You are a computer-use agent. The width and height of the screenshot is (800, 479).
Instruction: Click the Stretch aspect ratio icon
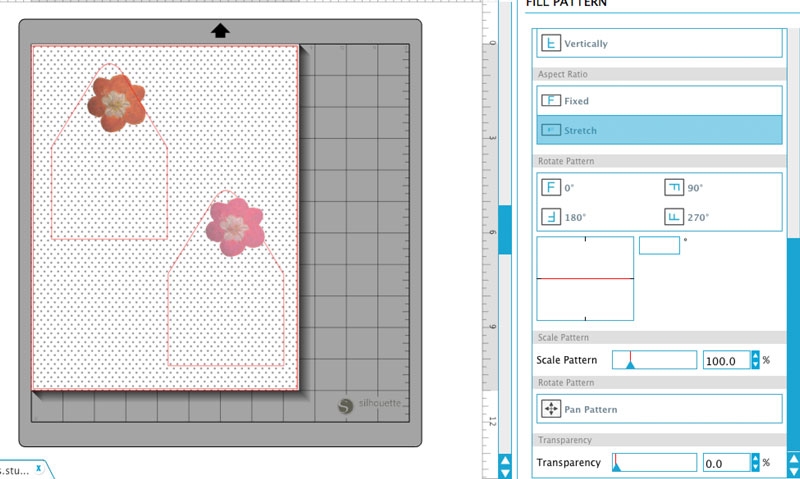[551, 130]
